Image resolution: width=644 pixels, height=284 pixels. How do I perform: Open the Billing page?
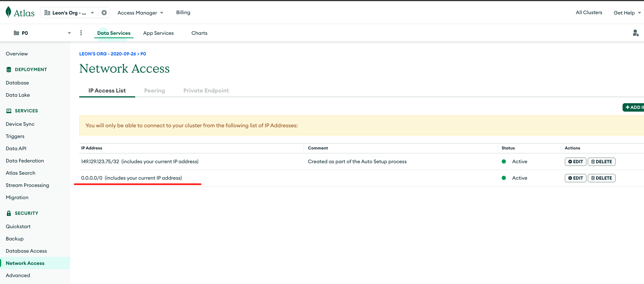[183, 13]
